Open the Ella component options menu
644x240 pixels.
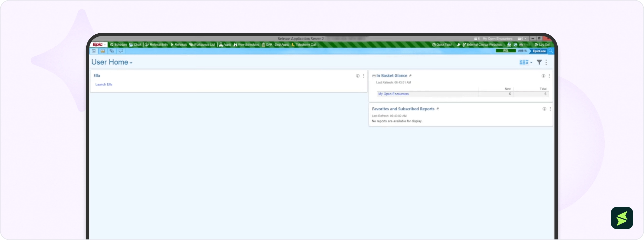[x=363, y=76]
